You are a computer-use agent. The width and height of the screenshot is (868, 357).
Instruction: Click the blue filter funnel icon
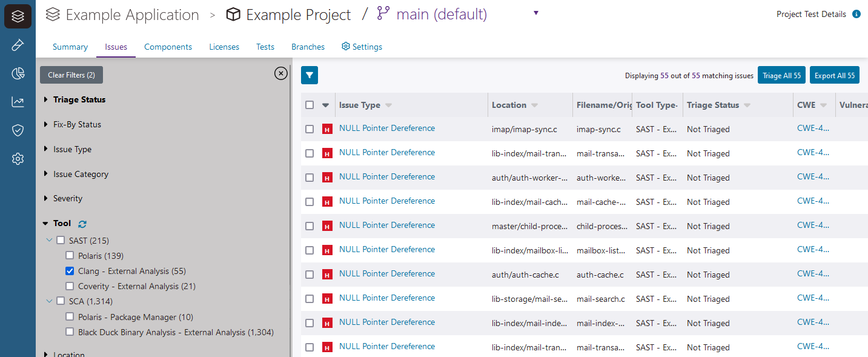click(x=309, y=75)
